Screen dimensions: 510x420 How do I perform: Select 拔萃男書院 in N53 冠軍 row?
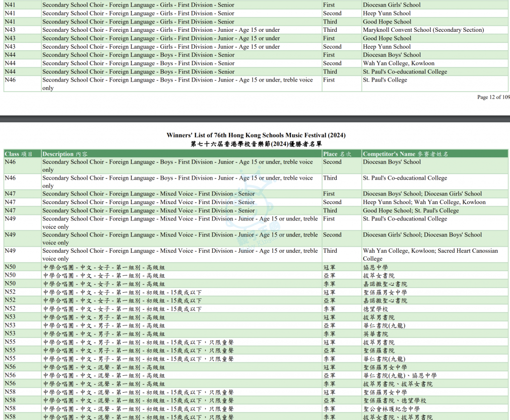tap(379, 317)
